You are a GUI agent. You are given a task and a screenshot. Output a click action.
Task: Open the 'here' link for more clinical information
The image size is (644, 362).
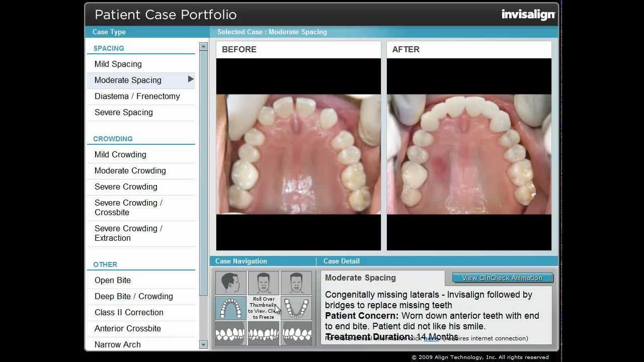pyautogui.click(x=431, y=338)
